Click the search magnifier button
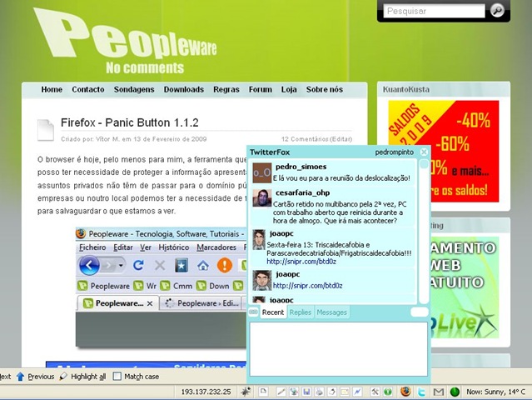 497,11
